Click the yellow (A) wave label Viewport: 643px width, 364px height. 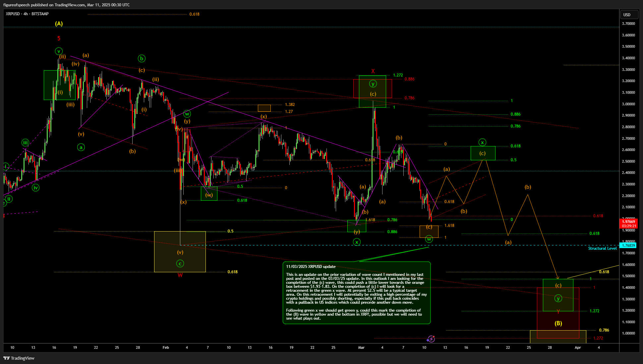[x=59, y=24]
